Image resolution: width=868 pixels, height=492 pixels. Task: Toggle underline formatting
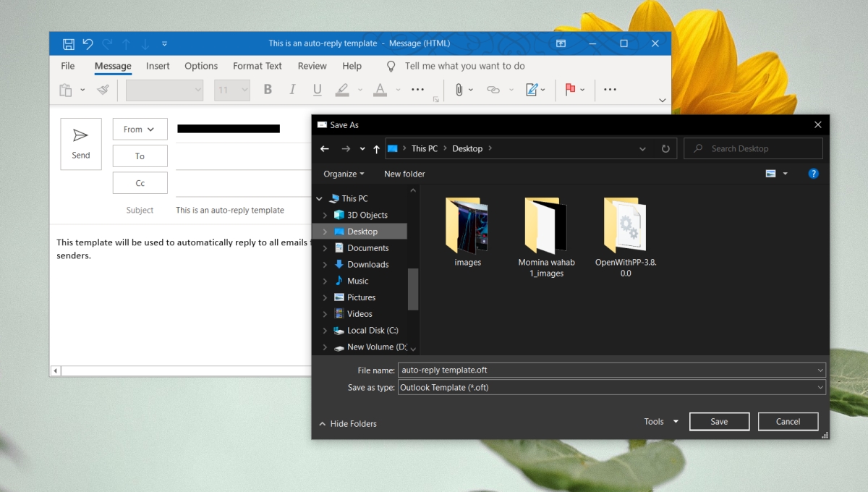pos(317,89)
